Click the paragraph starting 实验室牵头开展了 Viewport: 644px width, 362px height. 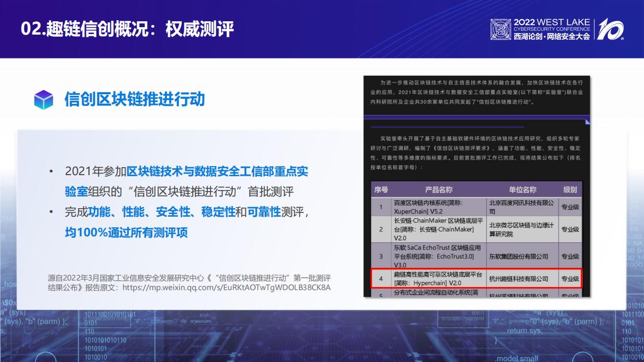tap(476, 153)
